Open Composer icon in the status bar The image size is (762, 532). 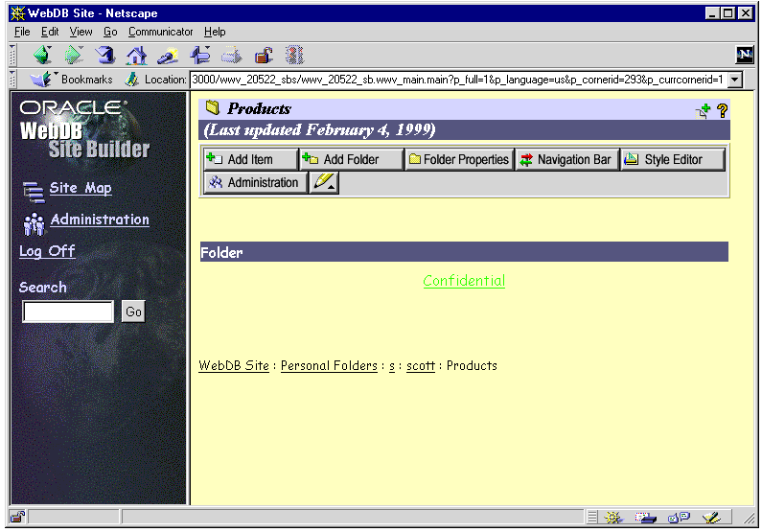click(x=710, y=518)
